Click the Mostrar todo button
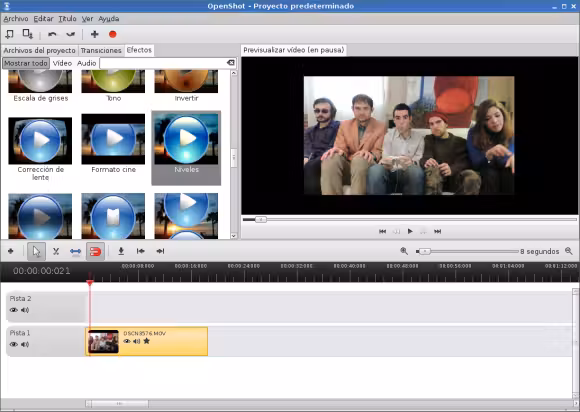Image resolution: width=580 pixels, height=412 pixels. coord(26,63)
